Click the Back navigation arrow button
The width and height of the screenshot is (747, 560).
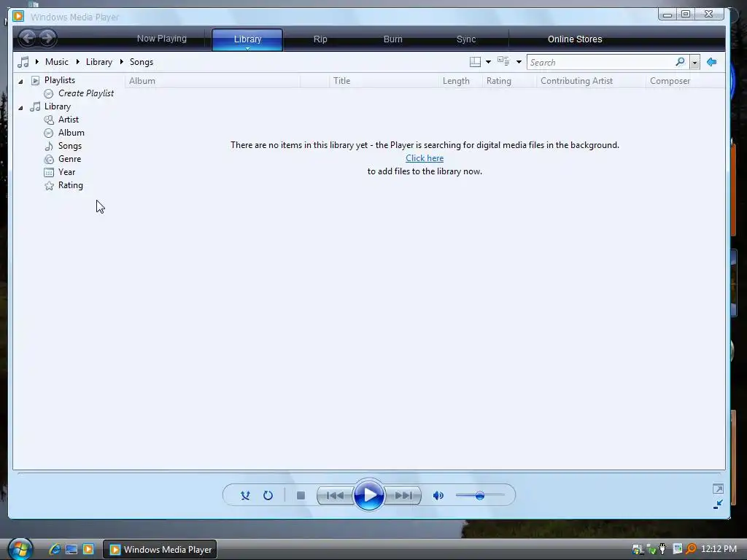[28, 38]
